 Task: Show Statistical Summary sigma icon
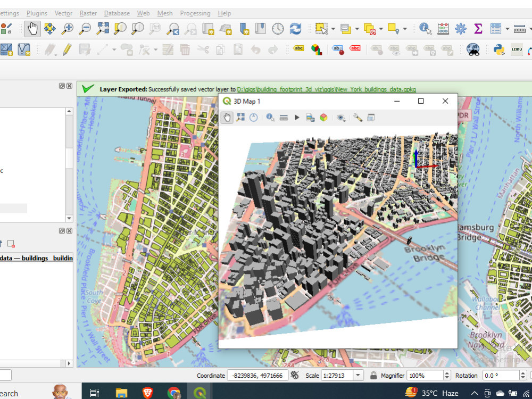click(478, 29)
